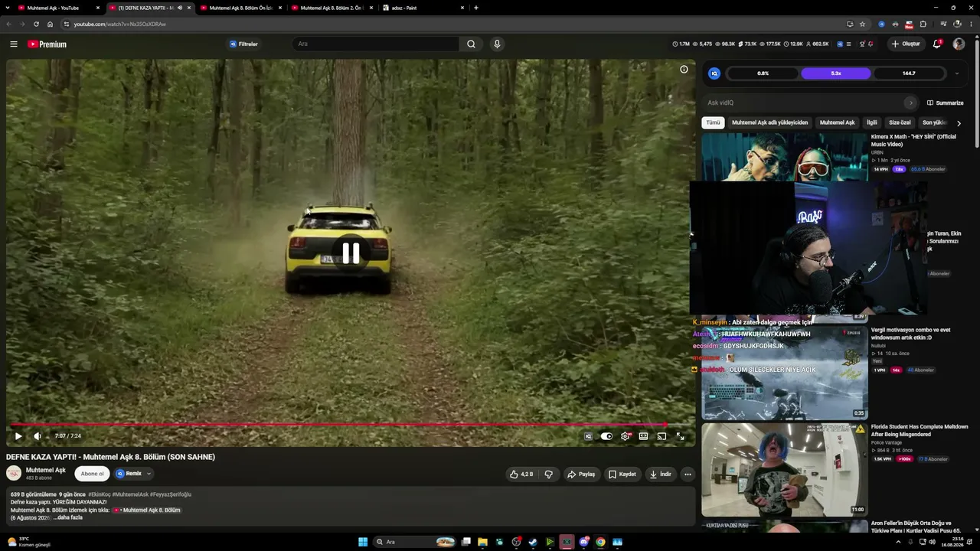
Task: Open the 'Florida Student Has Complete Meltdown' thumbnail
Action: coord(785,470)
